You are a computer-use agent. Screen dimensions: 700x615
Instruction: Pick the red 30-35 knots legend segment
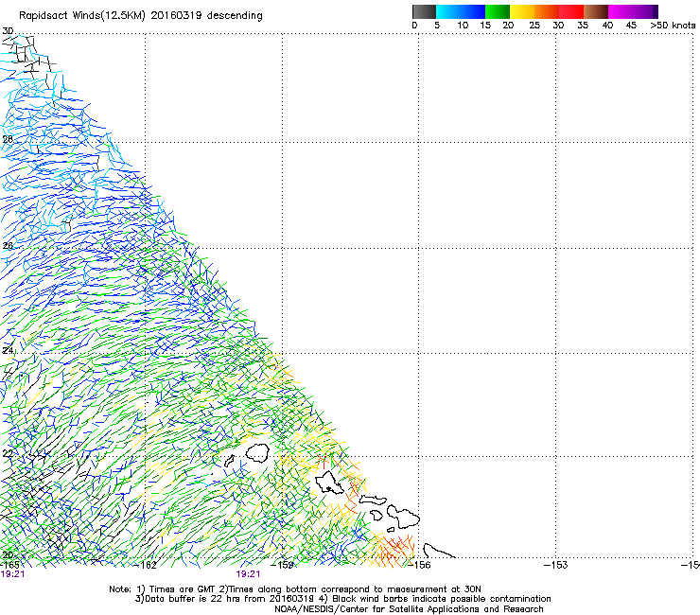click(571, 11)
